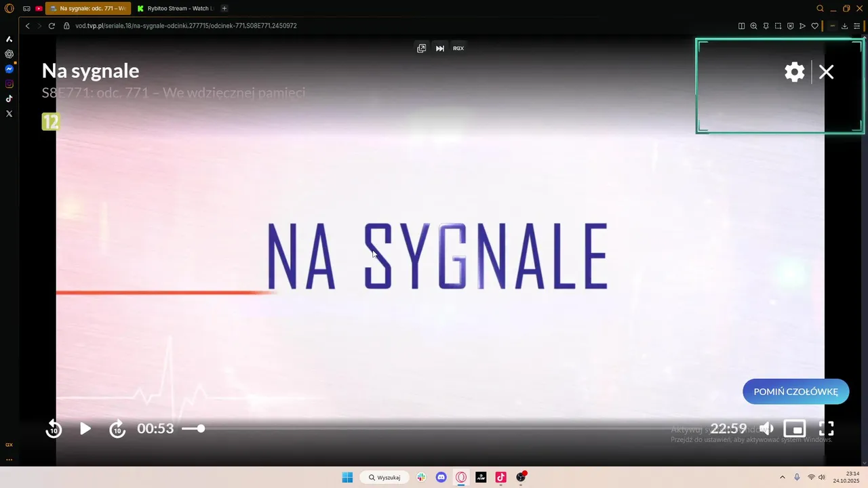This screenshot has height=488, width=868.
Task: Close the video player with X
Action: tap(826, 72)
